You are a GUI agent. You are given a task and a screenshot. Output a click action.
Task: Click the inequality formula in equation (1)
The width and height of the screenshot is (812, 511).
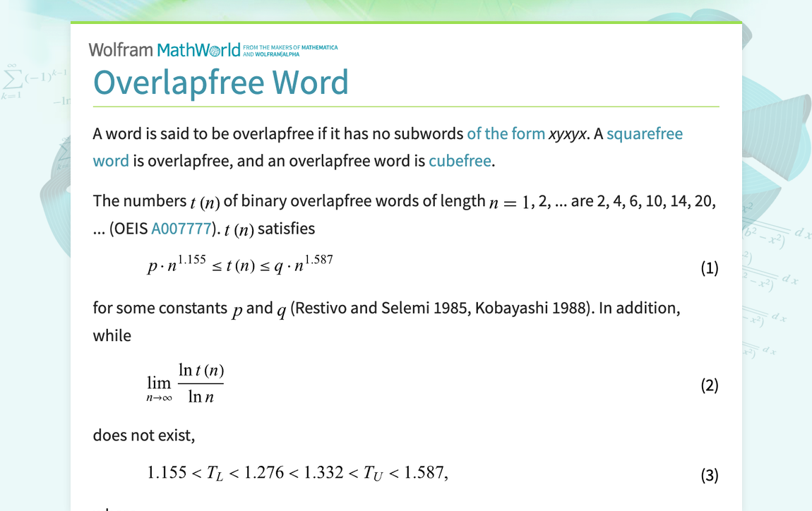click(240, 265)
